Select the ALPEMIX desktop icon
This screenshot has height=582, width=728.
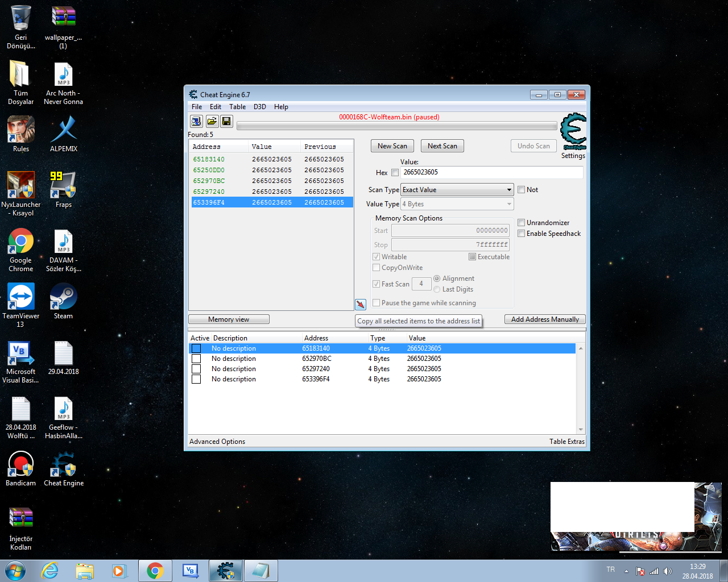(x=64, y=134)
